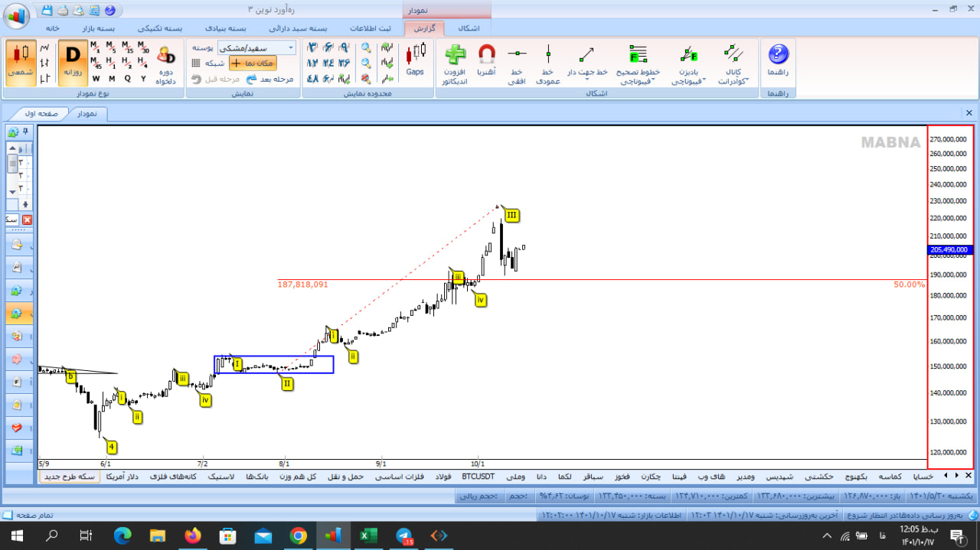Choose the H4 timeframe icon
The width and height of the screenshot is (980, 550).
[144, 63]
